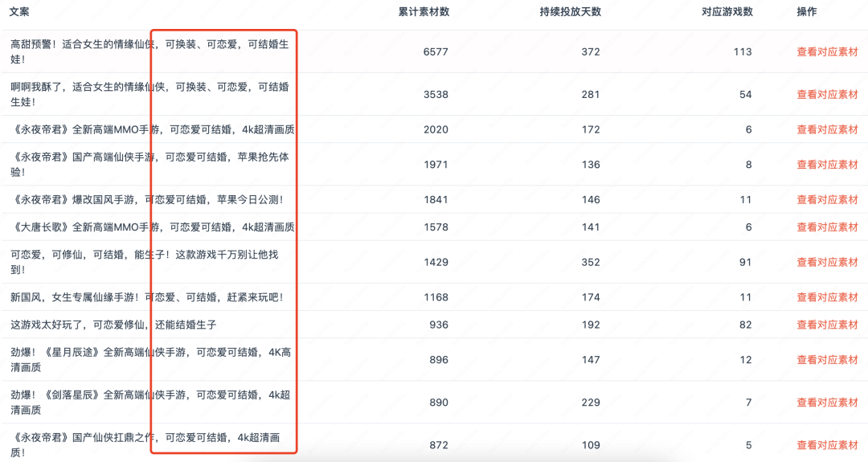The height and width of the screenshot is (462, 868).
Task: Open 查看对应素材 in the 872 row
Action: pyautogui.click(x=827, y=445)
